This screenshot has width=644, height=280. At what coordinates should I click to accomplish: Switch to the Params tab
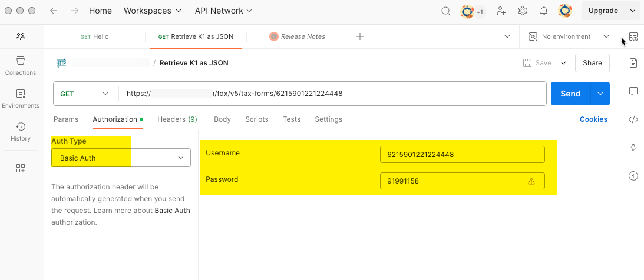click(66, 119)
